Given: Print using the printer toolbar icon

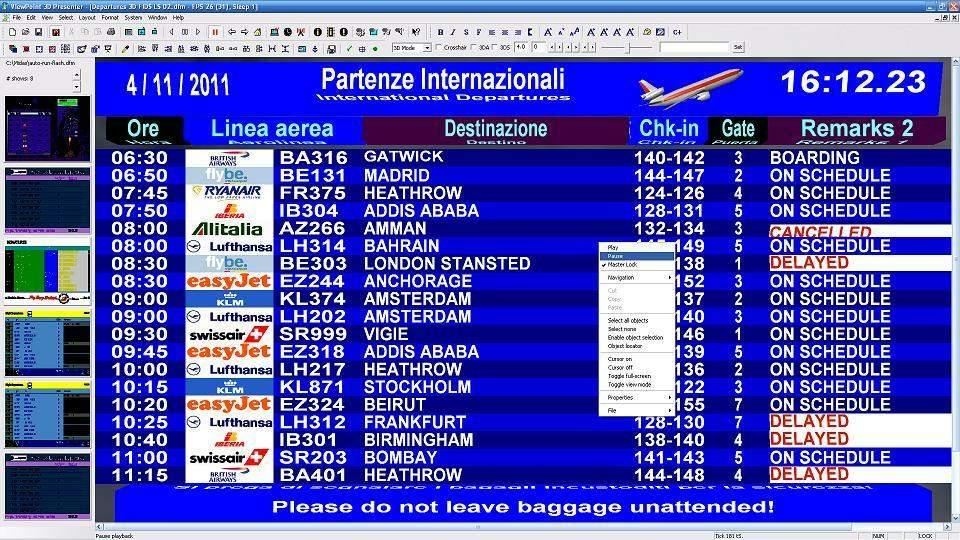Looking at the screenshot, I should pyautogui.click(x=111, y=32).
